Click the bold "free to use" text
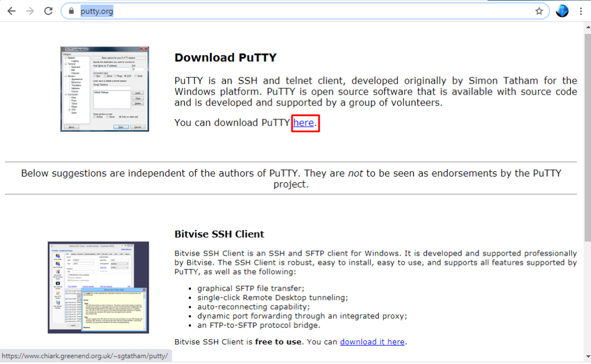This screenshot has height=364, width=591. tap(278, 342)
